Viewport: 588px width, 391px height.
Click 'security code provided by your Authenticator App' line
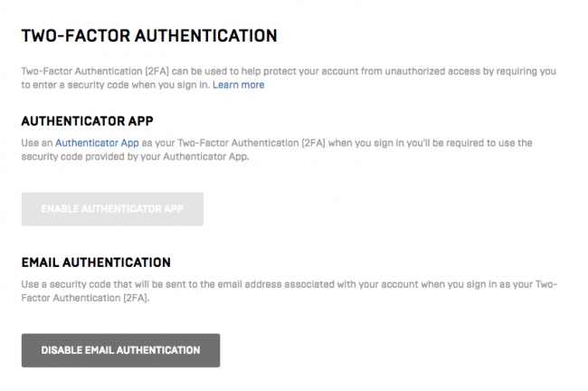[135, 157]
